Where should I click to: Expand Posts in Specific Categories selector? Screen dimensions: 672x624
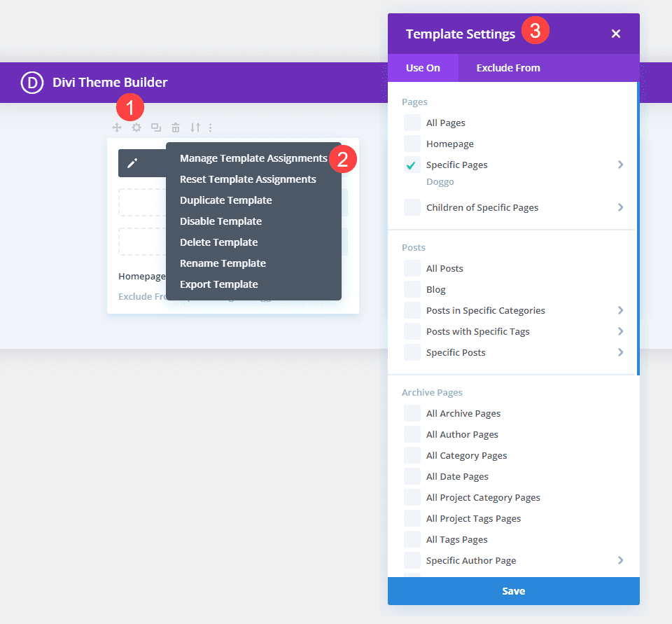click(620, 310)
